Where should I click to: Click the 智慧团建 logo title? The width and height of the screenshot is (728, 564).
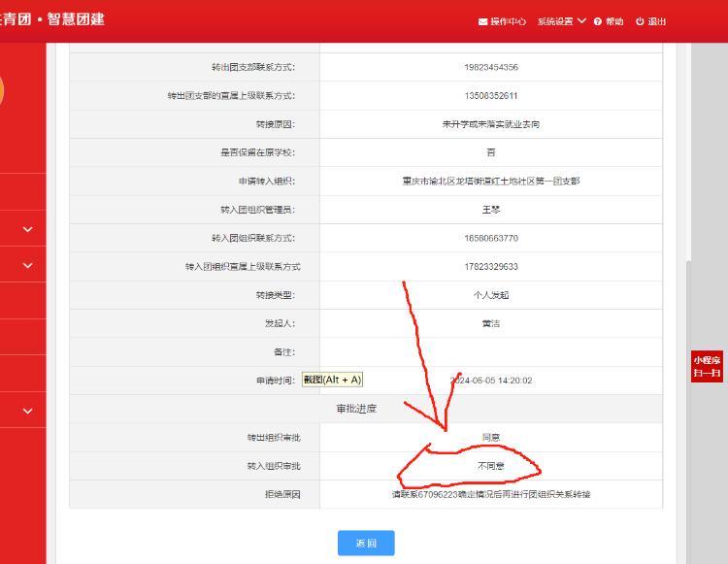(76, 19)
